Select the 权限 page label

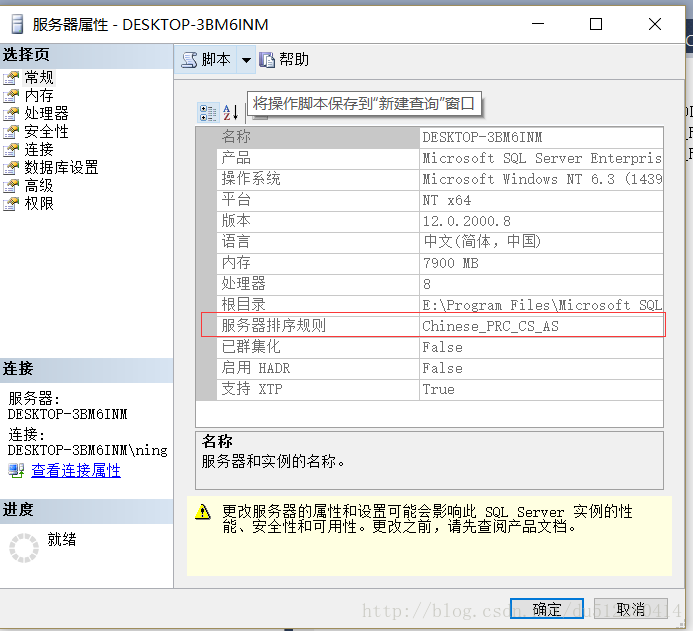pos(39,204)
